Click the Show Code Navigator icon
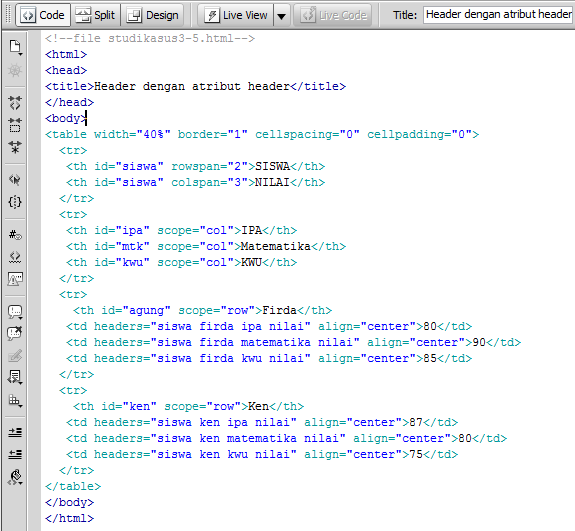Screen dimensions: 575x531 point(15,70)
